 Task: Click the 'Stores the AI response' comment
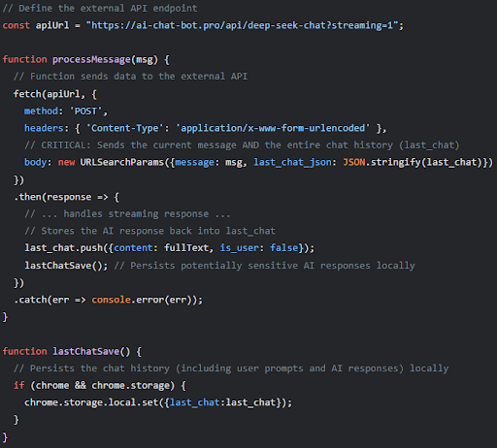coord(149,231)
